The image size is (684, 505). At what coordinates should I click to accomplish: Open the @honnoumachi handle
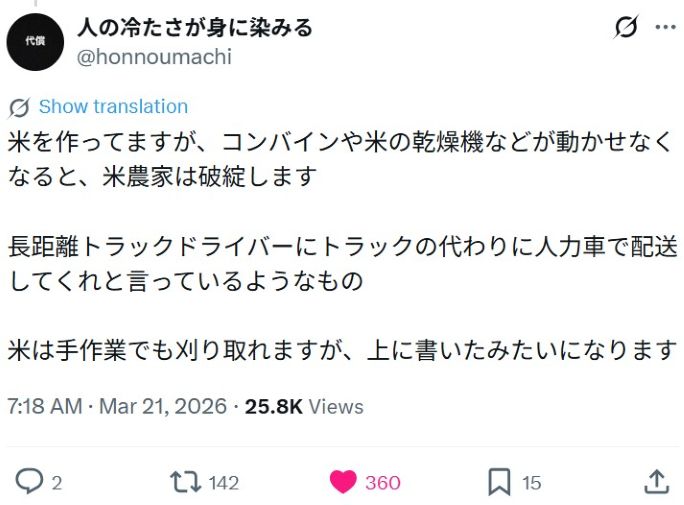tap(154, 57)
